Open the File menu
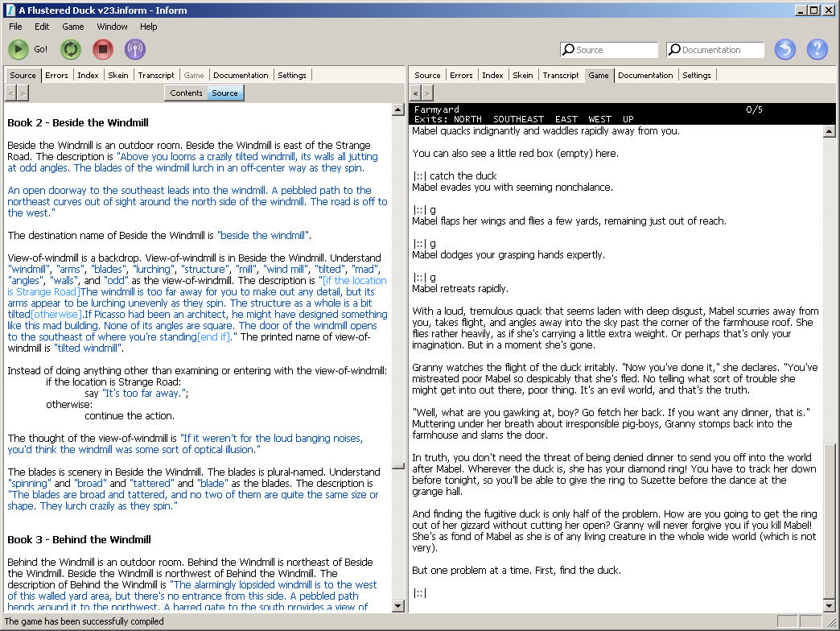The height and width of the screenshot is (631, 840). pyautogui.click(x=15, y=27)
